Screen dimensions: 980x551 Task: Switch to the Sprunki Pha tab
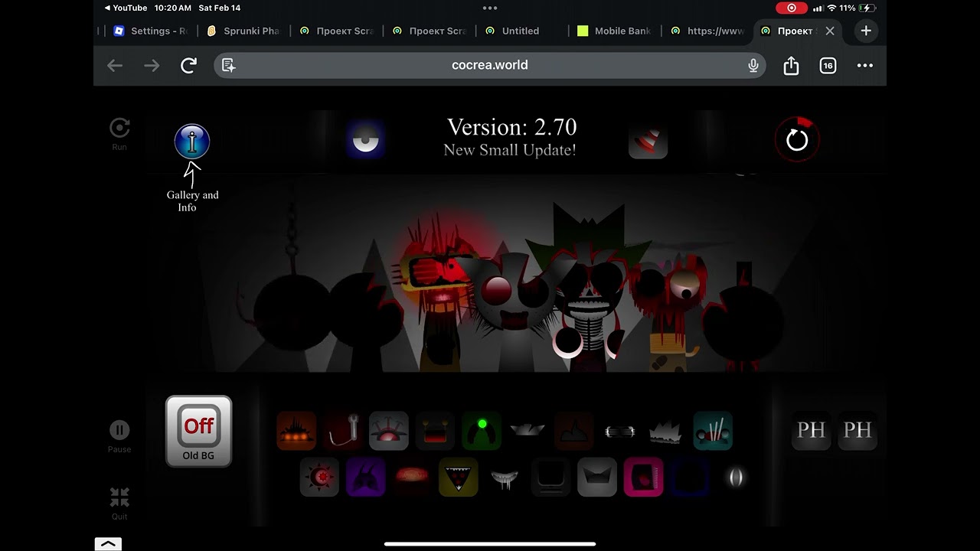(243, 31)
